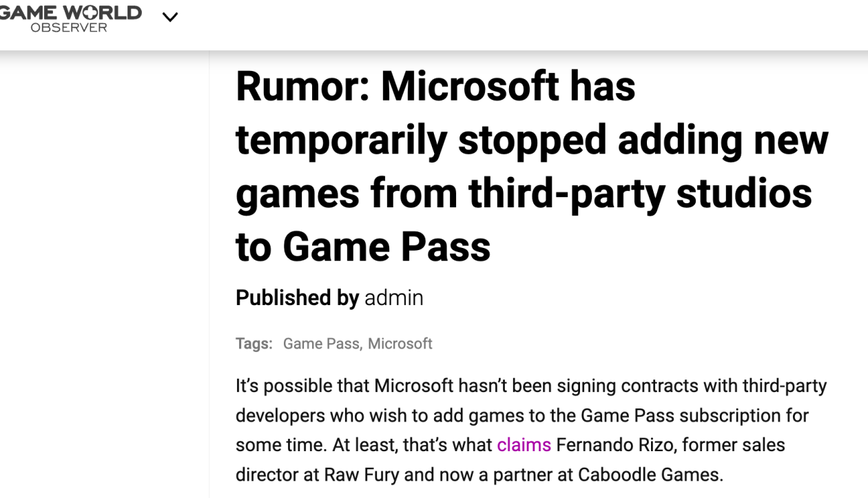
Task: Click the Game World Observer logo
Action: pos(70,18)
